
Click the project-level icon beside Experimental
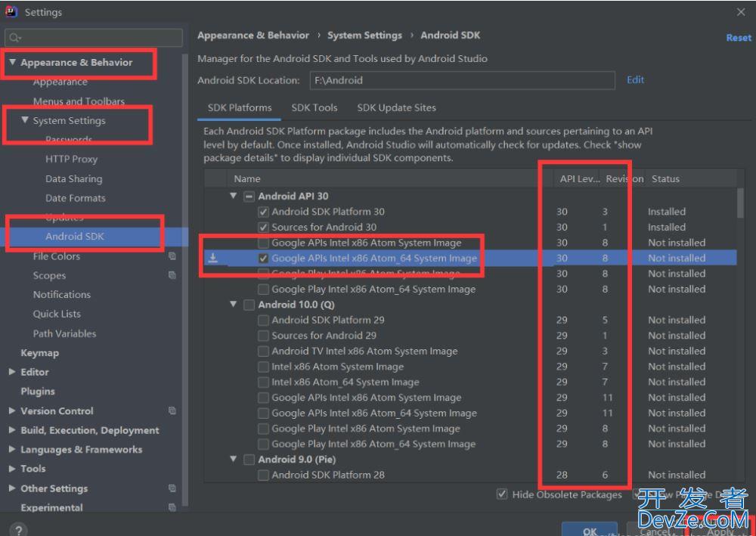(x=172, y=507)
